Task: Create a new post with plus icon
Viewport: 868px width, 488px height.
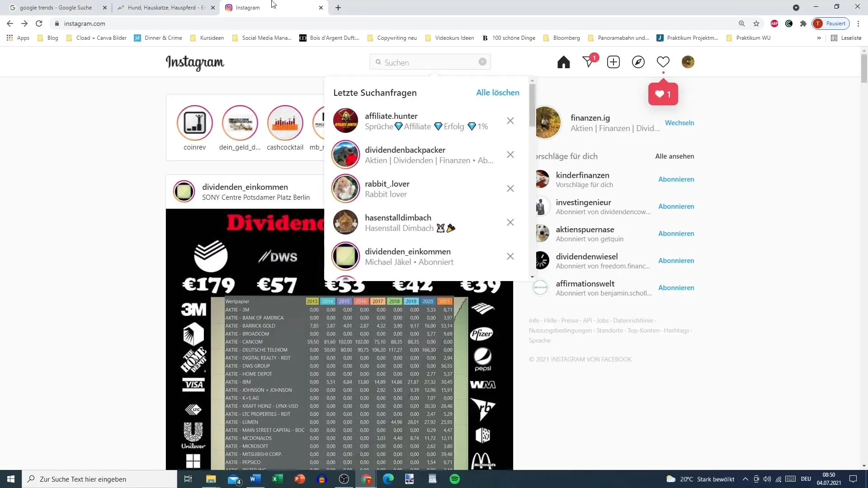Action: point(613,62)
